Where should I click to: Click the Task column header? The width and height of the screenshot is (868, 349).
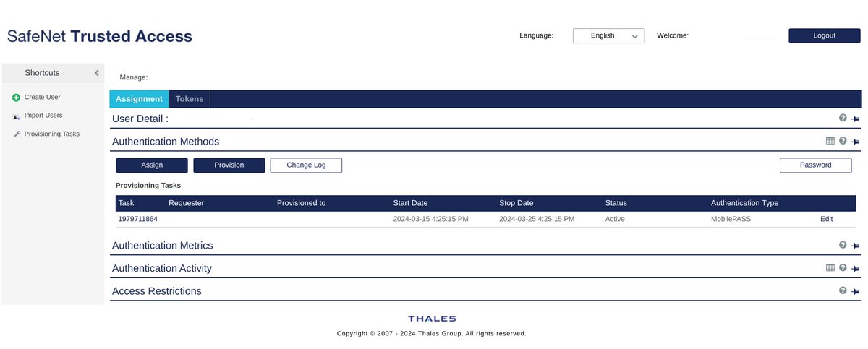click(x=127, y=203)
